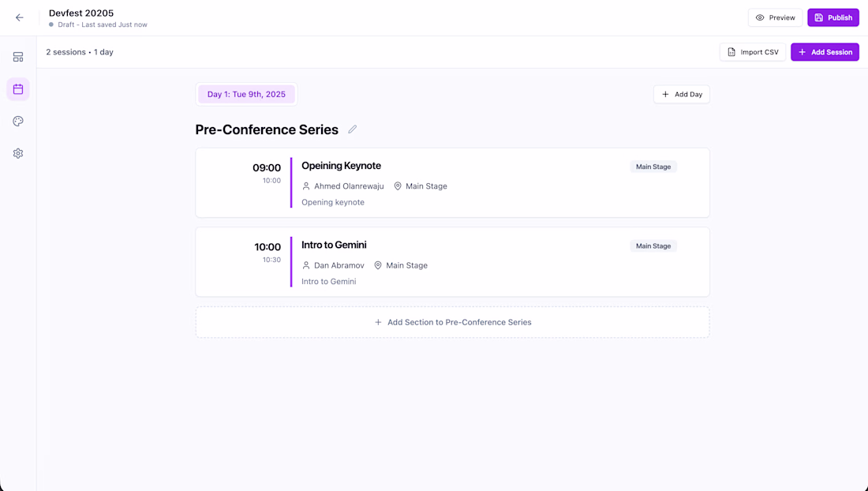Open settings gear in sidebar

pyautogui.click(x=18, y=153)
